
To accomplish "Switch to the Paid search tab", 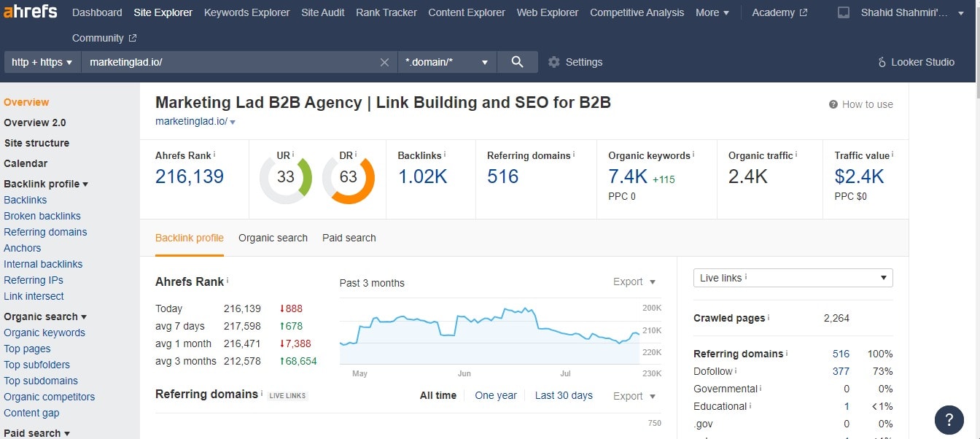I will (349, 238).
